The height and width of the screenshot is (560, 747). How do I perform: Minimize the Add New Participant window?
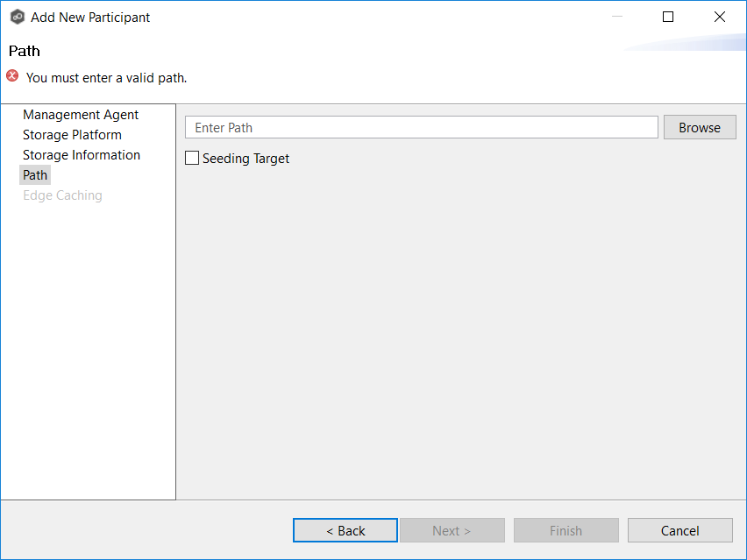[x=616, y=17]
